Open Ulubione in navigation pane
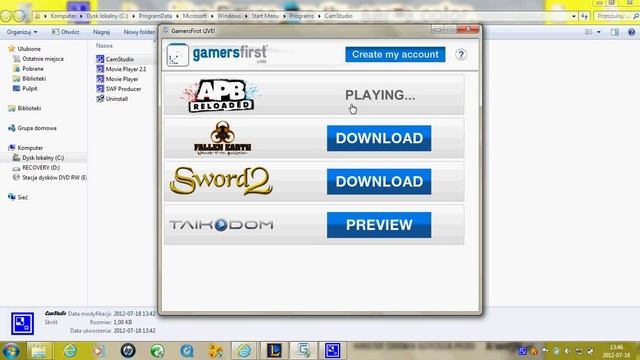The width and height of the screenshot is (640, 360). (x=24, y=49)
